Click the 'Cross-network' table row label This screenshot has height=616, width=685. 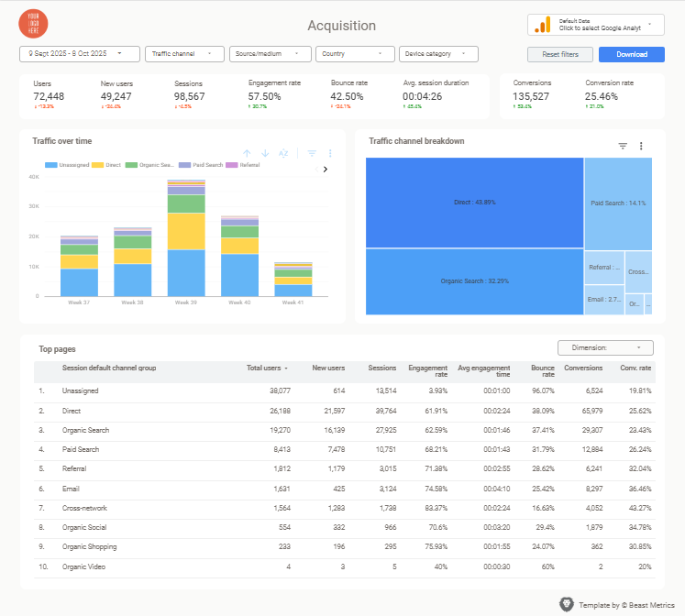click(84, 508)
